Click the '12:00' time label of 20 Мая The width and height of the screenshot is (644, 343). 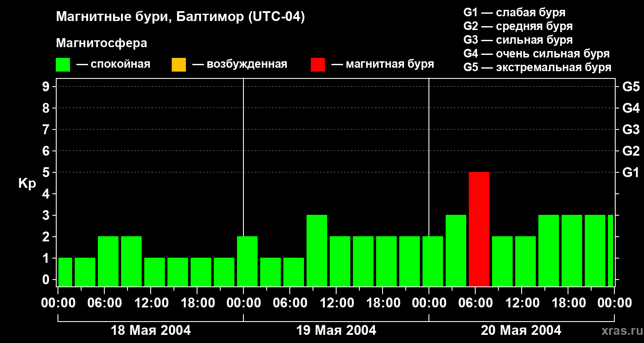[x=522, y=303]
